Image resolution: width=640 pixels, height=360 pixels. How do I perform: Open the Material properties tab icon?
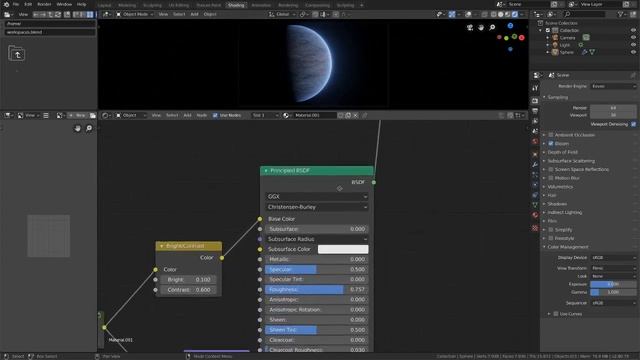point(535,215)
